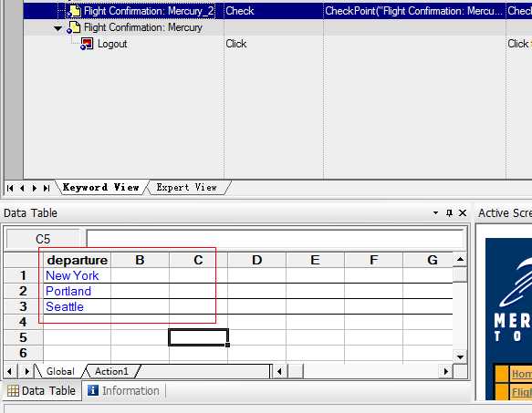
Task: Click the Flight Confirmation: Mercury page icon
Action: coord(74,27)
